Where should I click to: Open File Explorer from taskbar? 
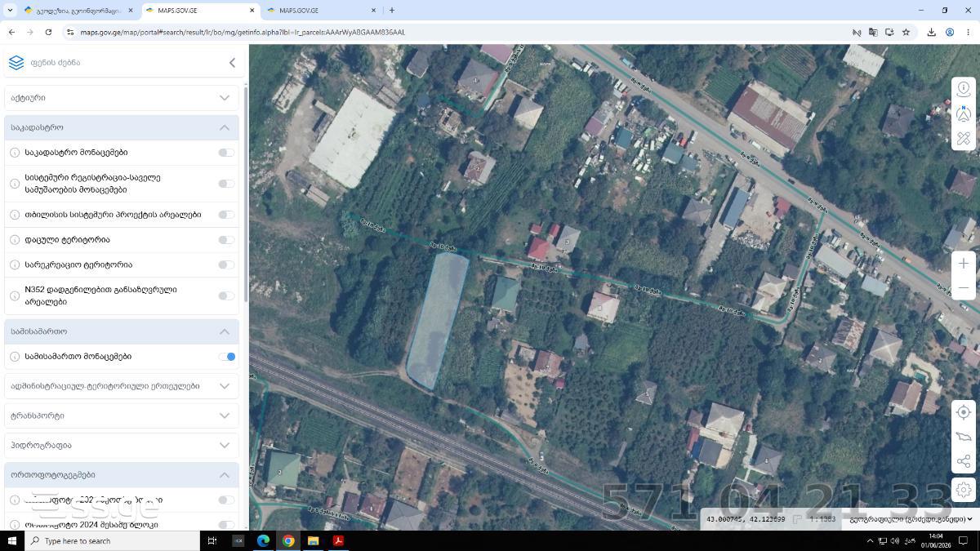coord(313,540)
